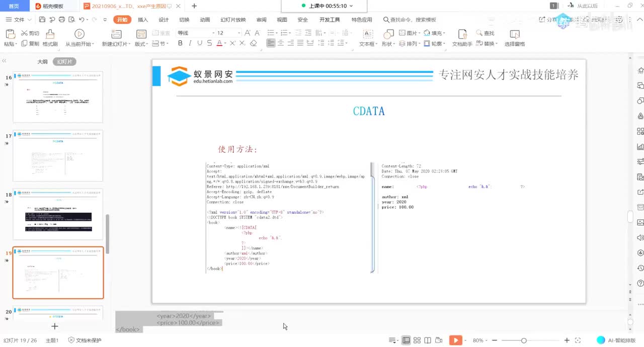This screenshot has width=644, height=347.
Task: Toggle Underline formatting
Action: pos(200,43)
